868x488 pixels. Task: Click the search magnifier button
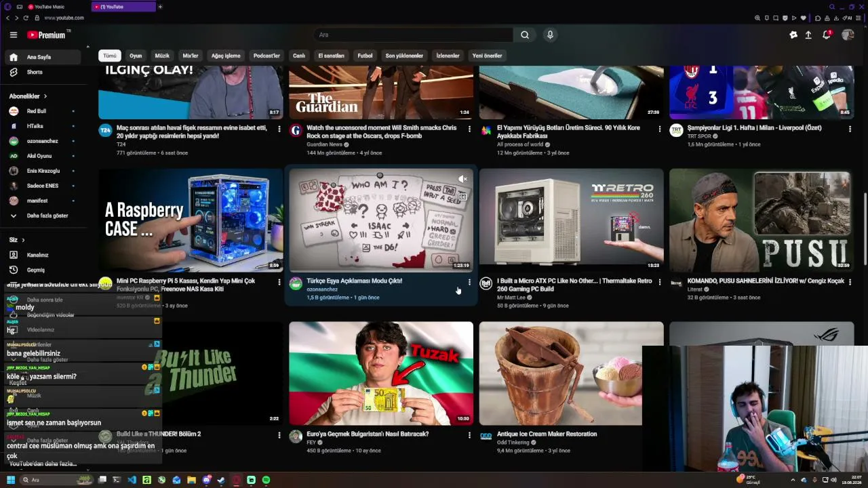click(x=525, y=35)
